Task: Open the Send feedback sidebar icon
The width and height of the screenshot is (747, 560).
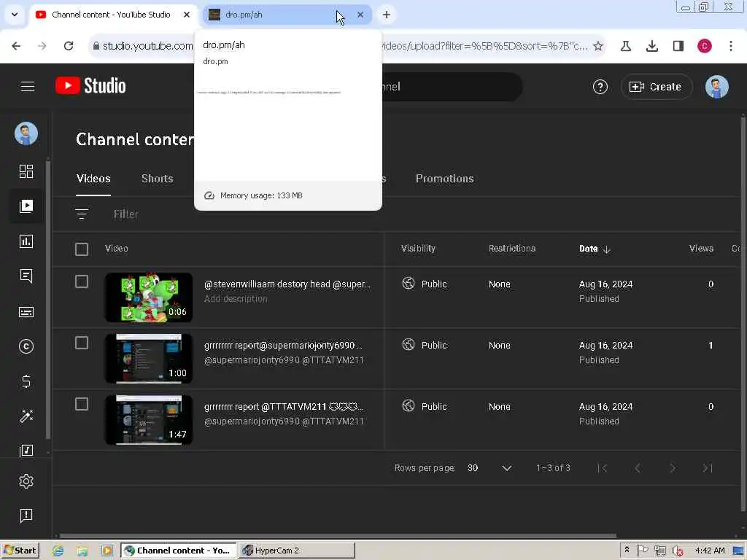Action: pyautogui.click(x=26, y=516)
